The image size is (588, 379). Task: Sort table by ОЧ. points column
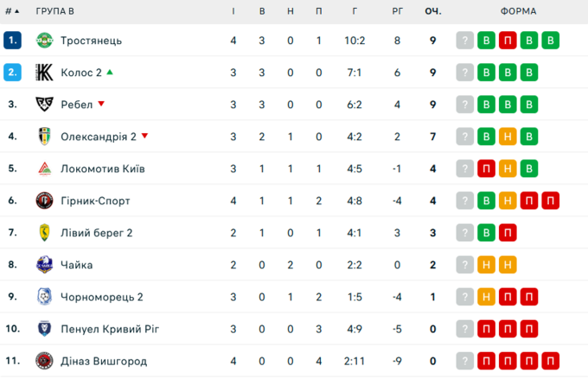(433, 11)
